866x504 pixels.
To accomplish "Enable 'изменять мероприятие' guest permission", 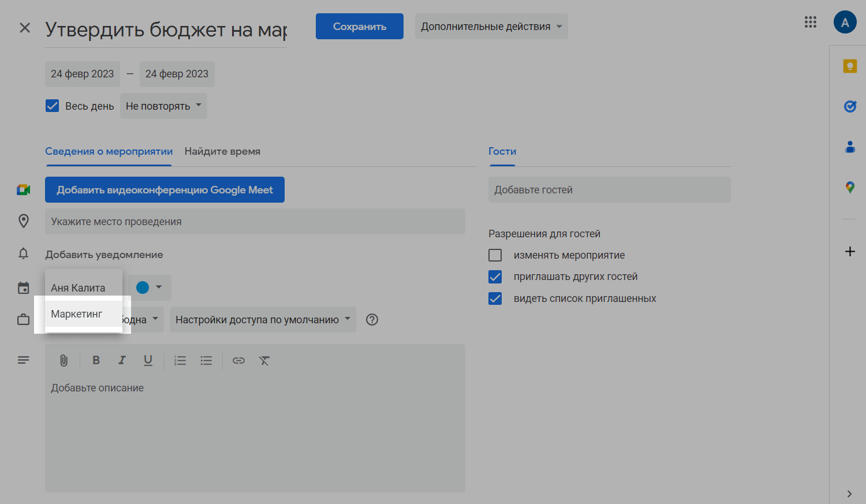I will coord(495,255).
